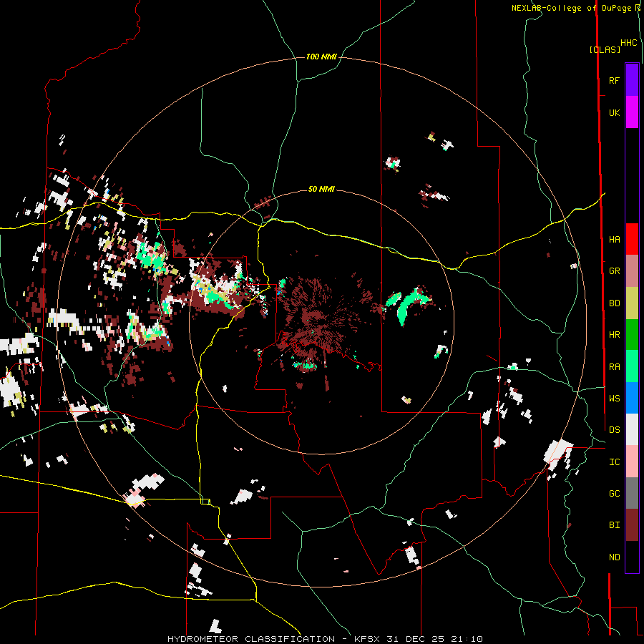Viewport: 644px width, 644px height.
Task: Select the 'ND' legend label
Action: click(x=614, y=557)
